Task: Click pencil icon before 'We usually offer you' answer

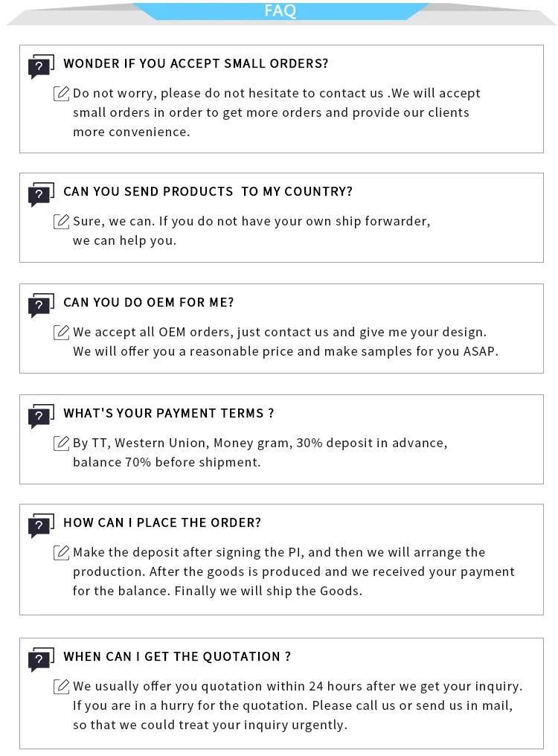Action: click(62, 687)
